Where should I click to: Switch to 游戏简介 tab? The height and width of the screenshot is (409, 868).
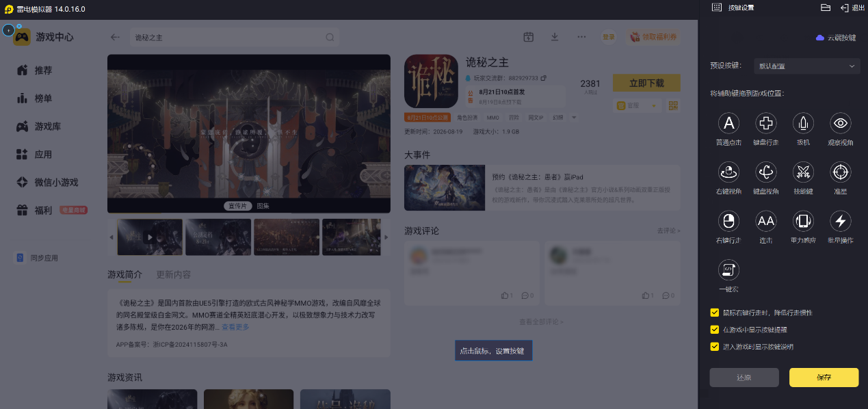(125, 274)
